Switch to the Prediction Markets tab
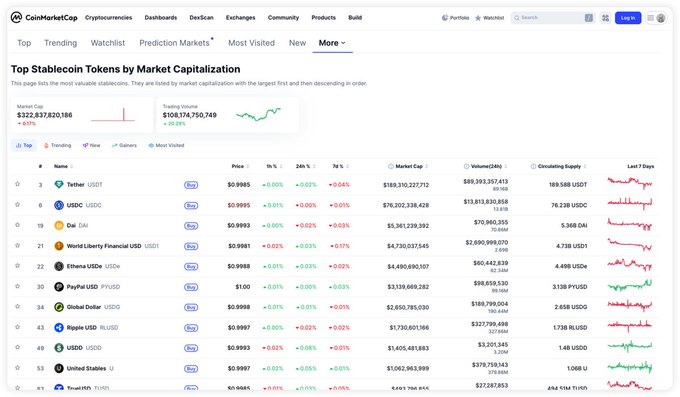Screen dimensions: 680x397 tap(174, 43)
